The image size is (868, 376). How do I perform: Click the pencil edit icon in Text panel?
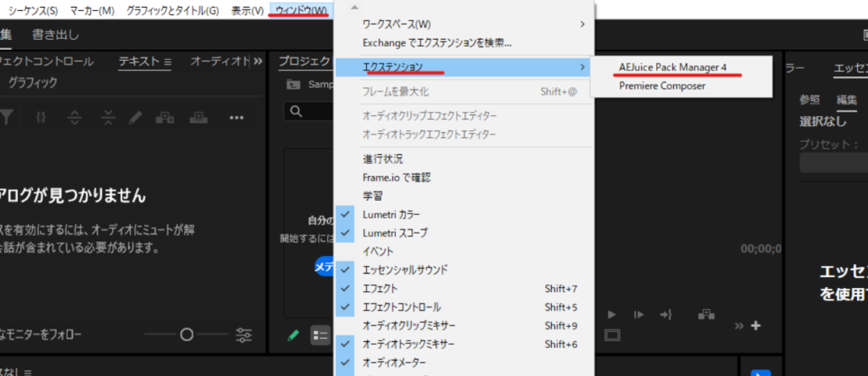tap(134, 119)
